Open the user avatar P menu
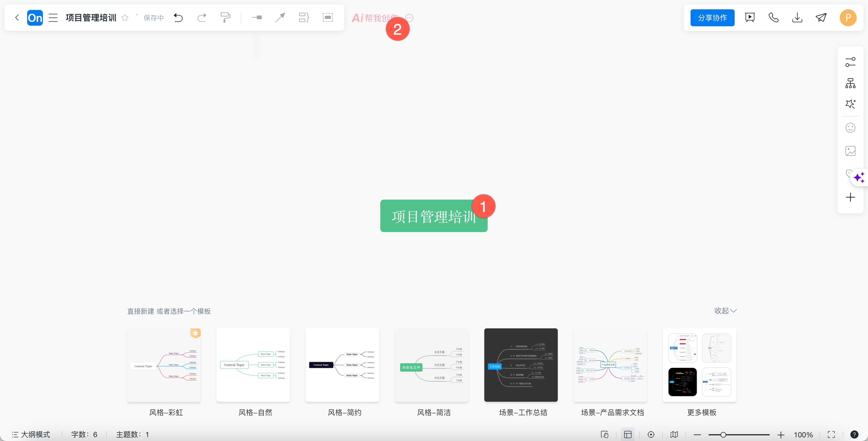The image size is (868, 441). tap(848, 18)
